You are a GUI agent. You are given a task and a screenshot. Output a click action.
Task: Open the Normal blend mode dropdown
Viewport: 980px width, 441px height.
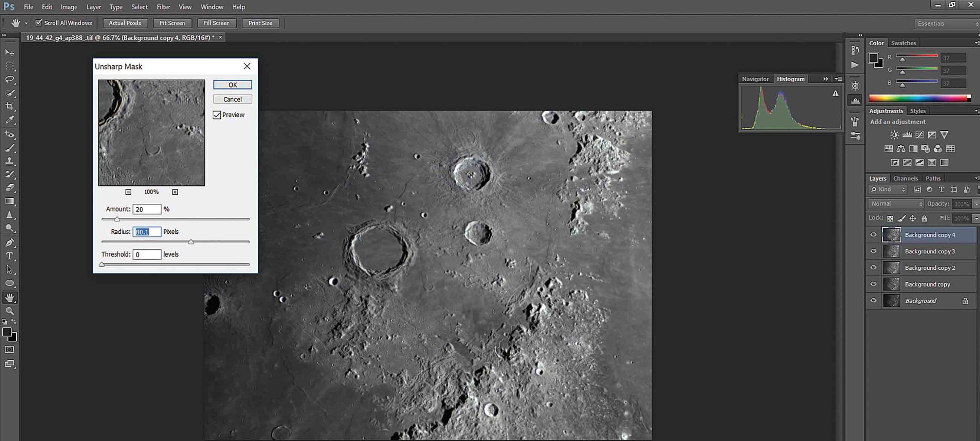point(896,204)
